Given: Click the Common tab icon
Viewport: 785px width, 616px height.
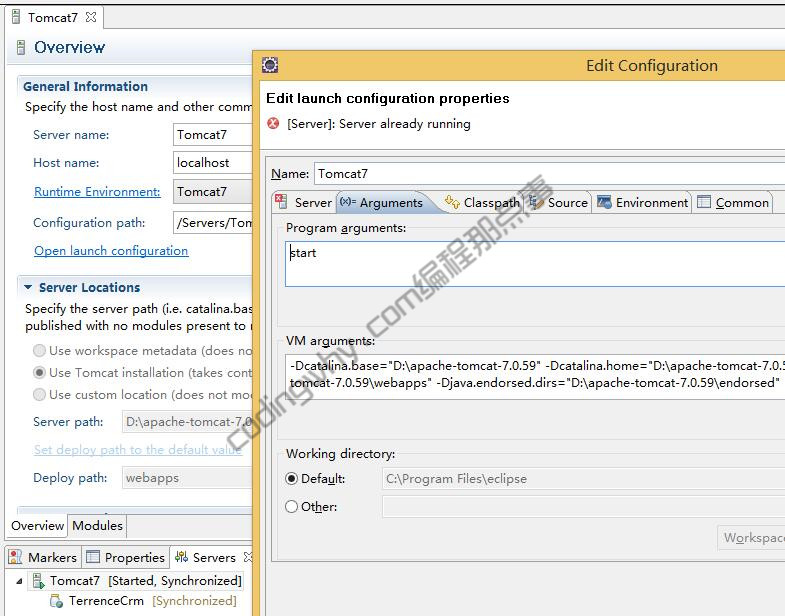Looking at the screenshot, I should click(x=704, y=202).
